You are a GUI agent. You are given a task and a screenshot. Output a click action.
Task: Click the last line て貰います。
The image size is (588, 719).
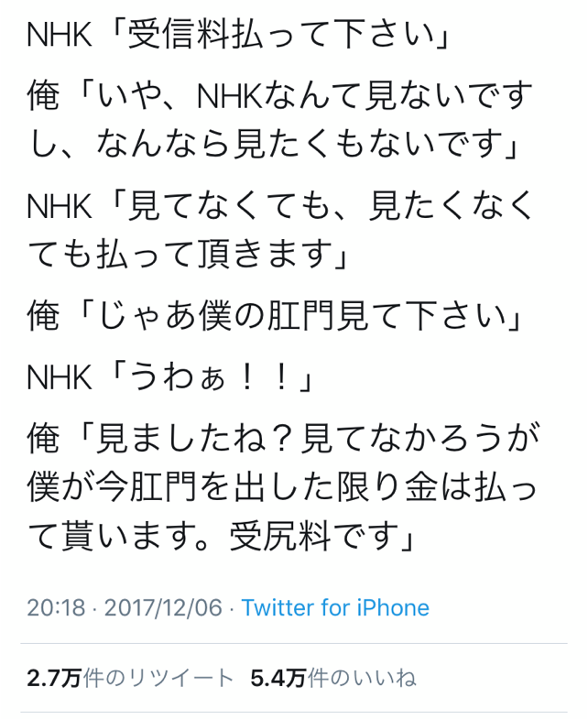point(222,536)
